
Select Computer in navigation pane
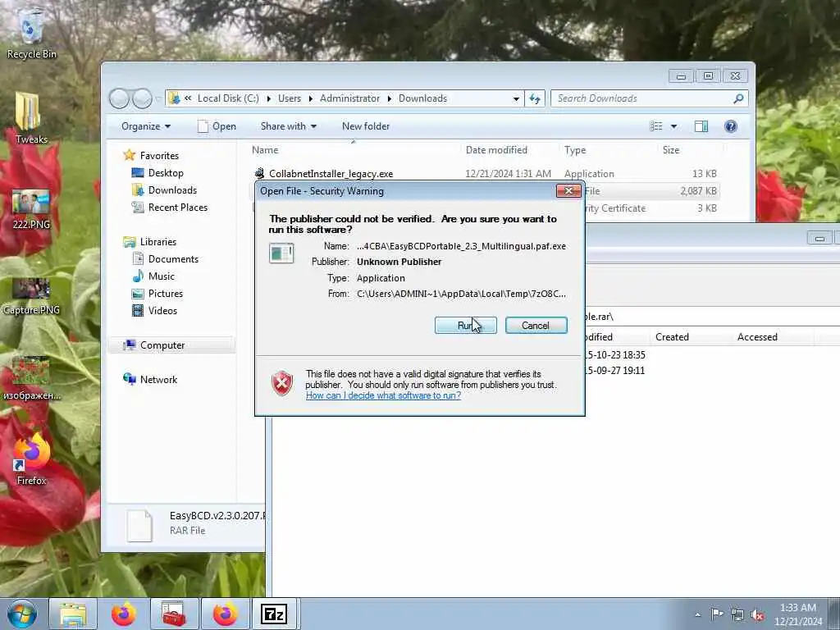[x=171, y=345]
